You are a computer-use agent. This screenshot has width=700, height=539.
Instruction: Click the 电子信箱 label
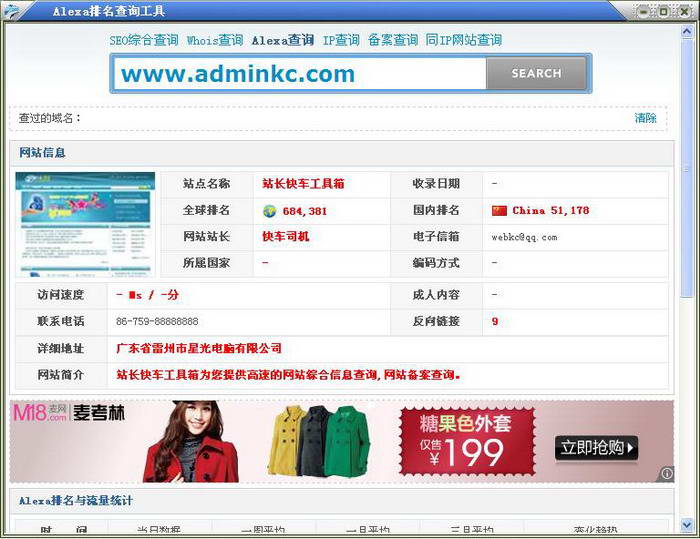[x=436, y=236]
